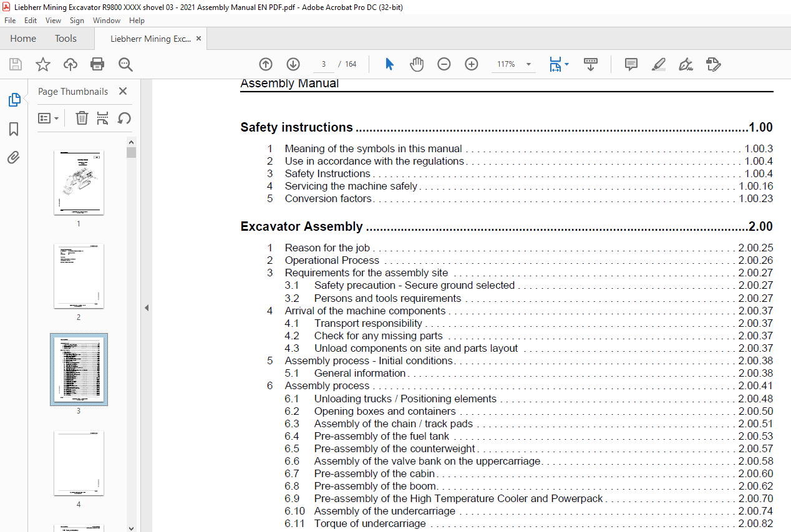Click 'Pre-assembly of the fuel tank' entry
The height and width of the screenshot is (532, 791).
[x=382, y=436]
